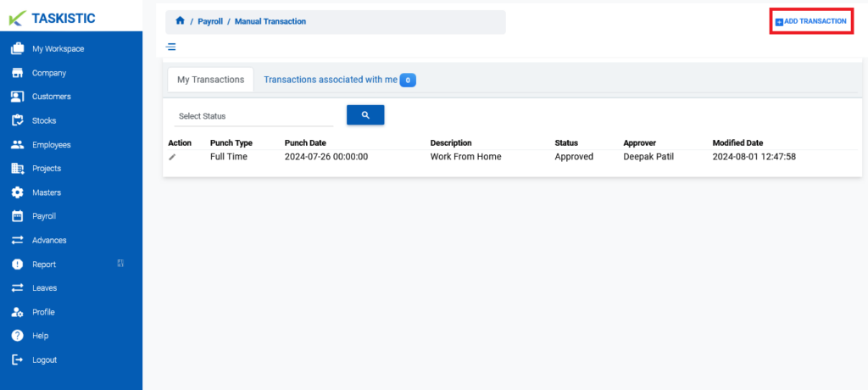The height and width of the screenshot is (390, 868).
Task: Click the Payroll breadcrumb link
Action: pyautogui.click(x=210, y=21)
